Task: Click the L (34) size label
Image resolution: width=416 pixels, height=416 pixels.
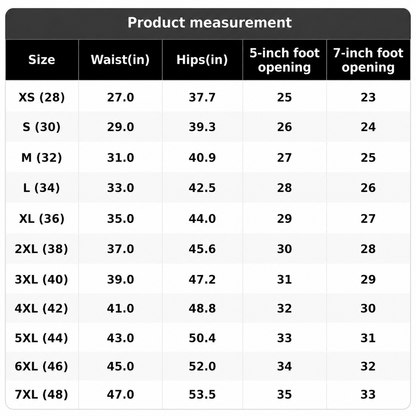Action: 42,188
